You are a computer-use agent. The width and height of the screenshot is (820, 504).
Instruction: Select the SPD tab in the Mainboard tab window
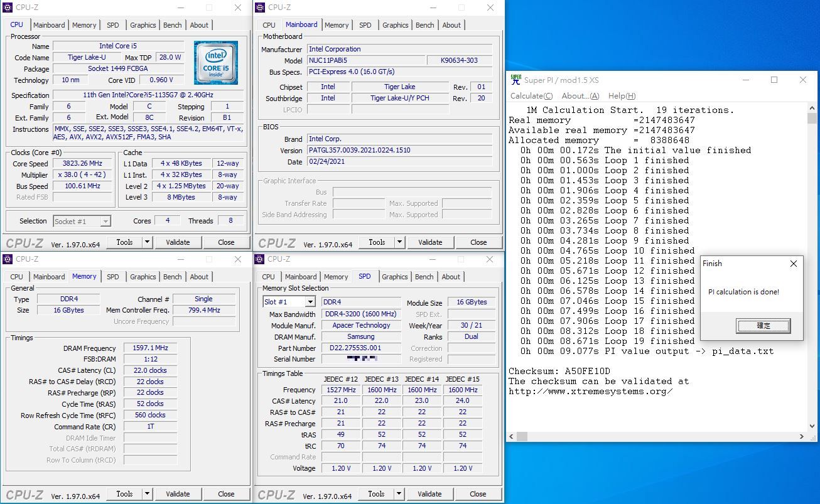[365, 25]
